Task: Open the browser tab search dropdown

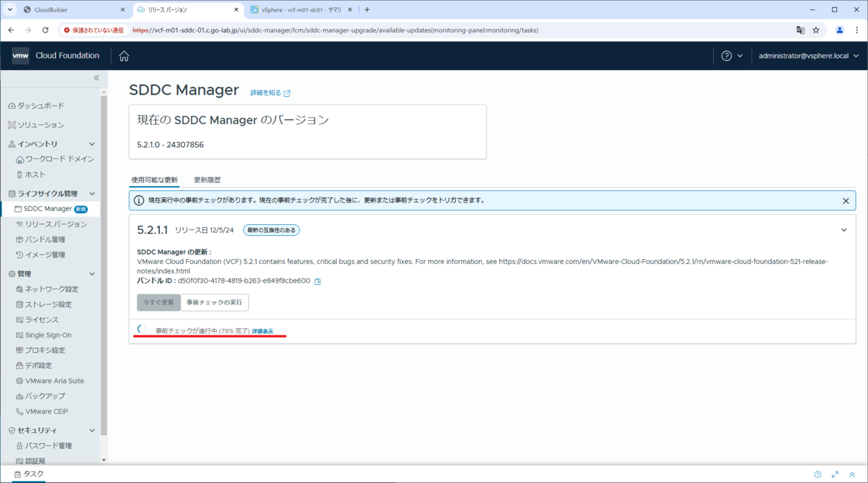Action: [x=9, y=9]
